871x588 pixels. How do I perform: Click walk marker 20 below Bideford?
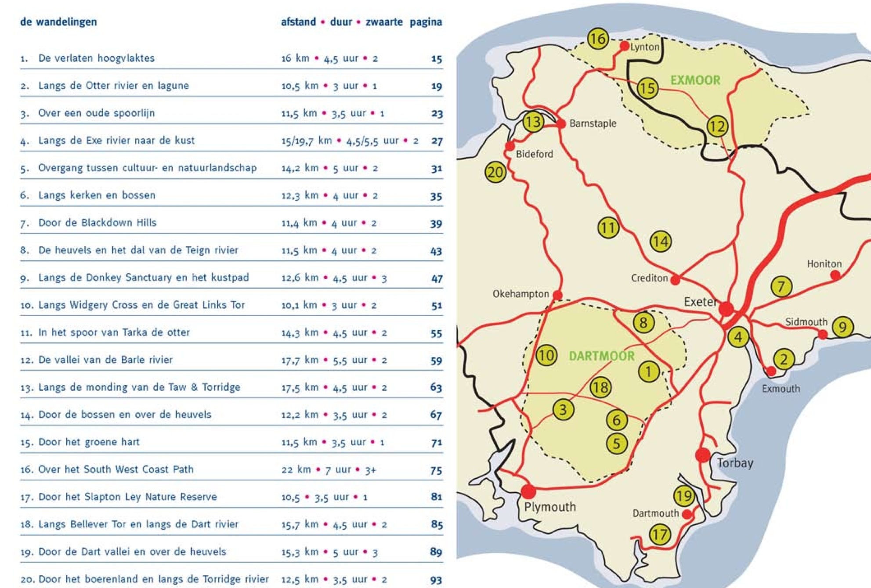(x=495, y=172)
